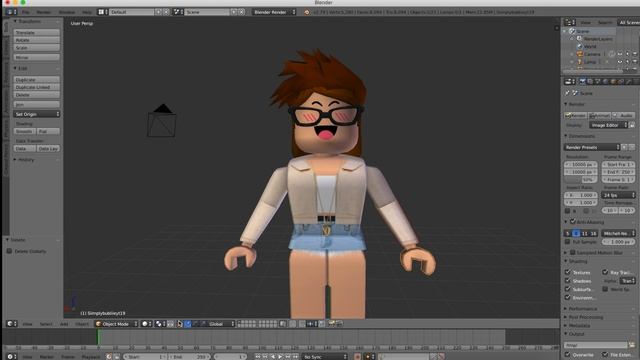The image size is (640, 360).
Task: Open the Global transform orientation dropdown
Action: 221,324
